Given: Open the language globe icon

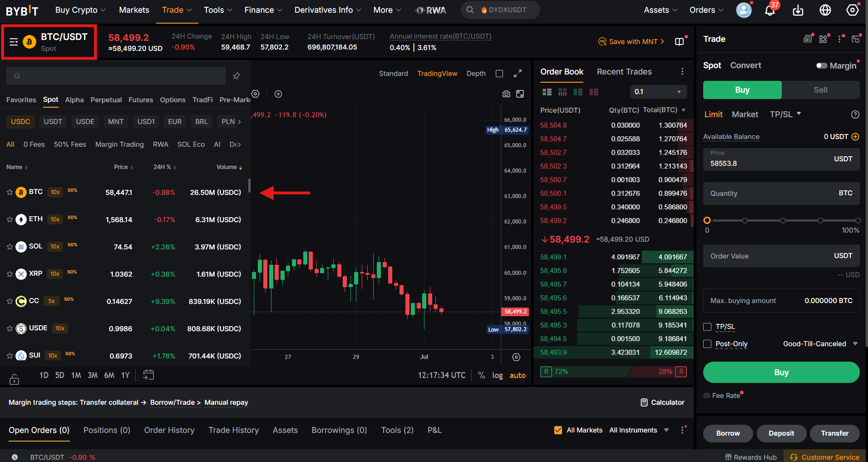Looking at the screenshot, I should pyautogui.click(x=825, y=10).
